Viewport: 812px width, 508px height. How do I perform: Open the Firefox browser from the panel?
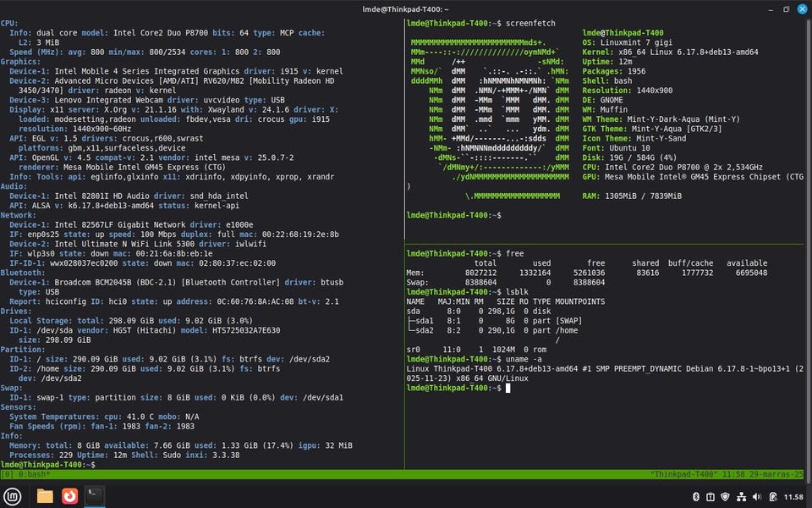pos(69,497)
